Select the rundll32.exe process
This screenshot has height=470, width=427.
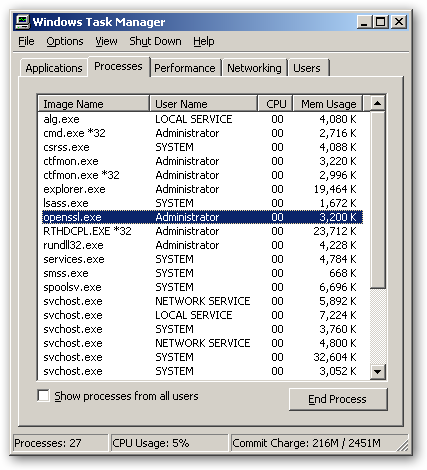(202, 245)
